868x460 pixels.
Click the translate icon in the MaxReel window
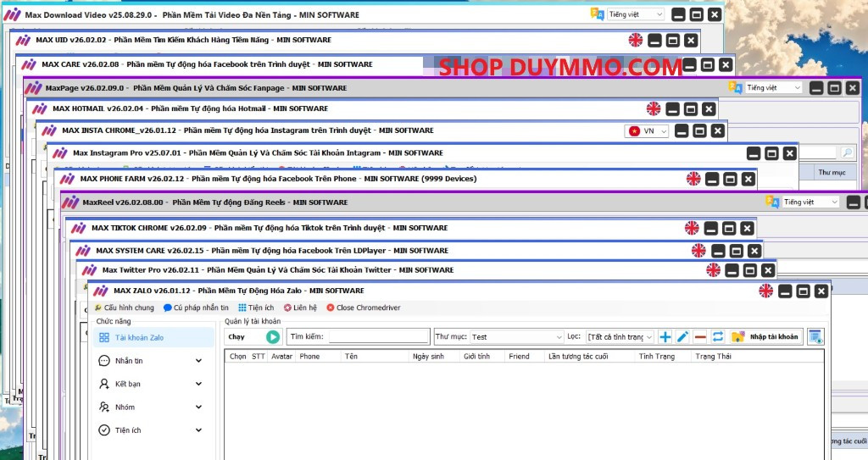click(x=771, y=202)
